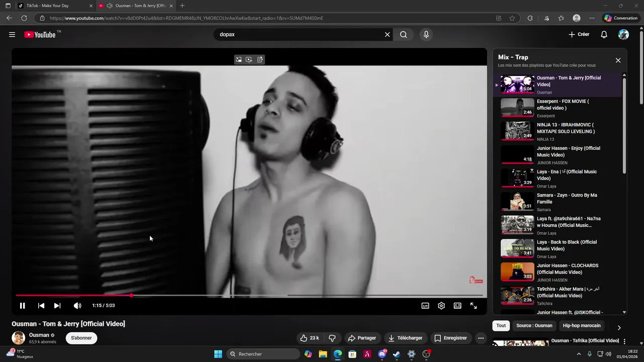Viewport: 644px width, 362px height.
Task: Open the YouTube account avatar menu
Action: (623, 34)
